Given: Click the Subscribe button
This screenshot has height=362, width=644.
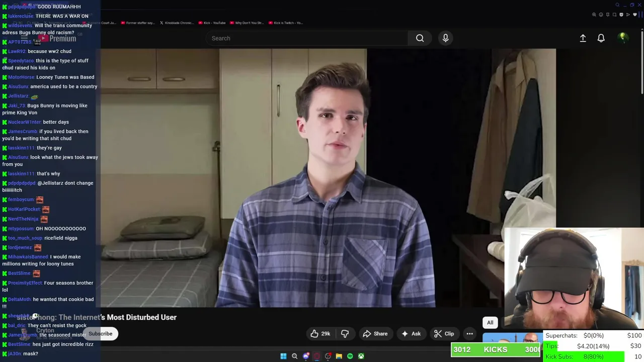Looking at the screenshot, I should click(x=101, y=334).
